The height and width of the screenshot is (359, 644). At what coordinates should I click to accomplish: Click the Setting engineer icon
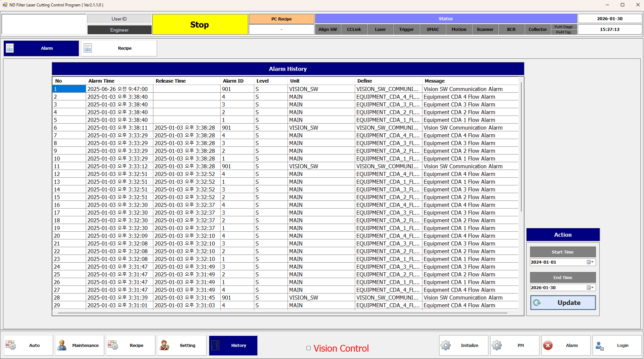click(x=164, y=345)
